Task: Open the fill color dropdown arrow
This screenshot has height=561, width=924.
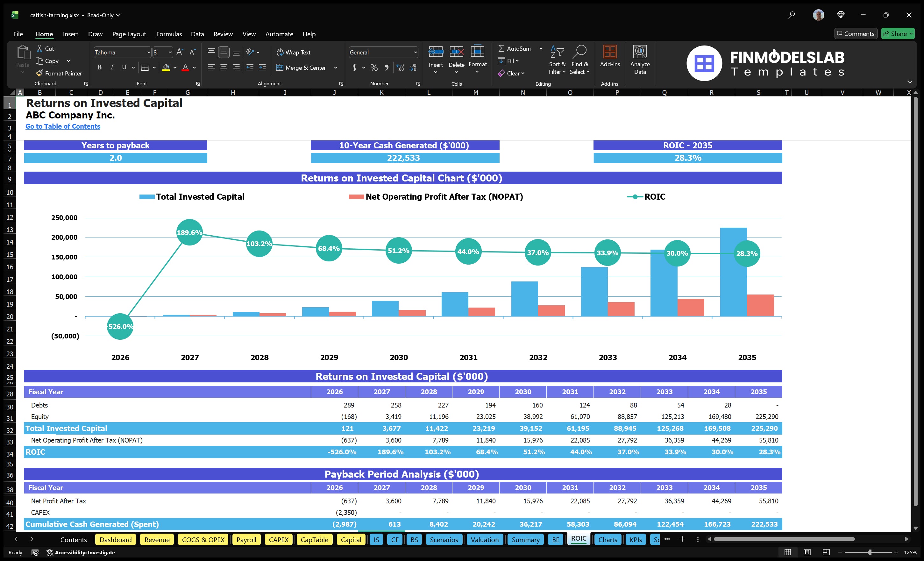Action: pos(174,68)
